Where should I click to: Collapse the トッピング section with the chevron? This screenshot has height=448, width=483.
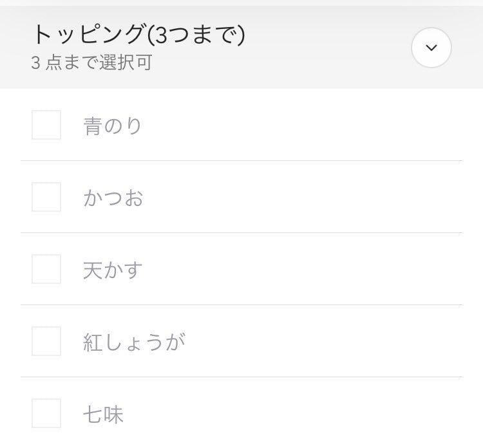pos(431,48)
